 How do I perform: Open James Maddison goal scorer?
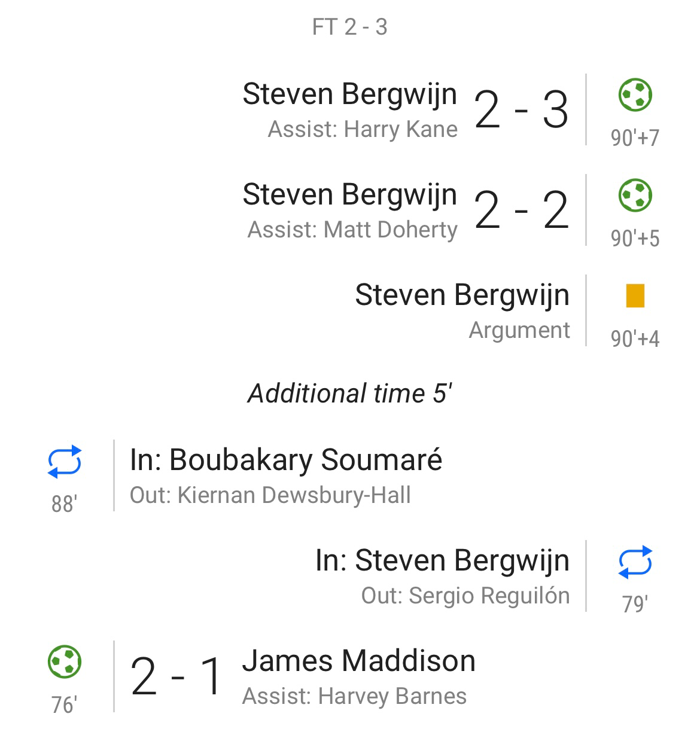pos(358,661)
